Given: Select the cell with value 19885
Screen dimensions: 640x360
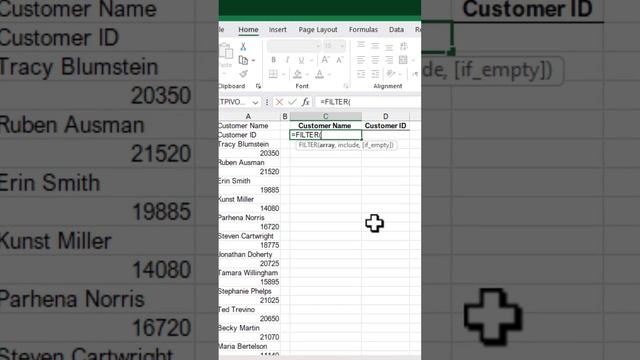Looking at the screenshot, I should 249,190.
